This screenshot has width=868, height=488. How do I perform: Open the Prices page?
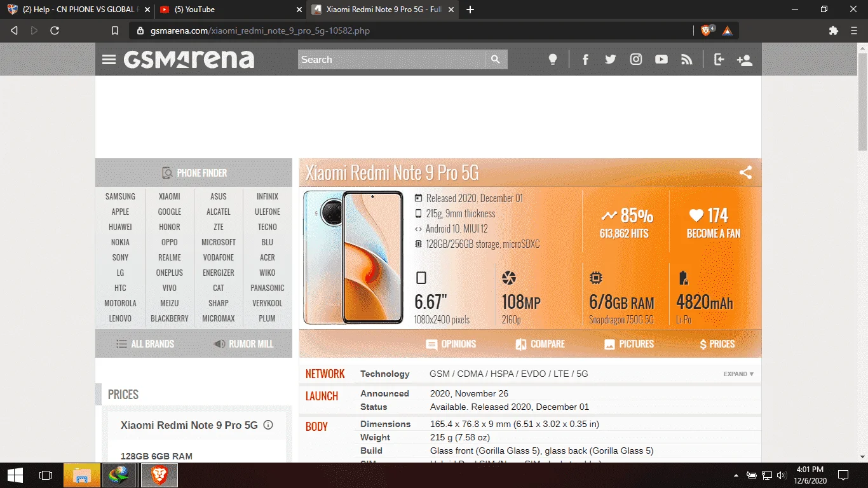[717, 344]
